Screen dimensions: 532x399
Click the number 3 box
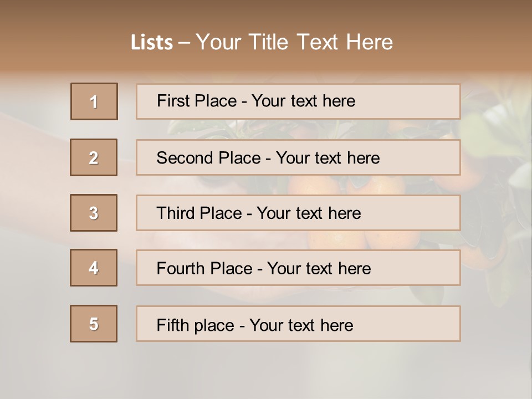pos(94,213)
